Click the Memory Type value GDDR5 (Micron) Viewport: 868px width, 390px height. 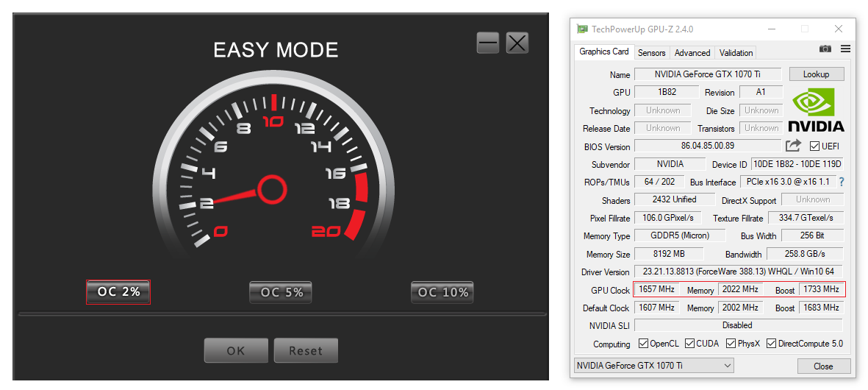pyautogui.click(x=679, y=235)
